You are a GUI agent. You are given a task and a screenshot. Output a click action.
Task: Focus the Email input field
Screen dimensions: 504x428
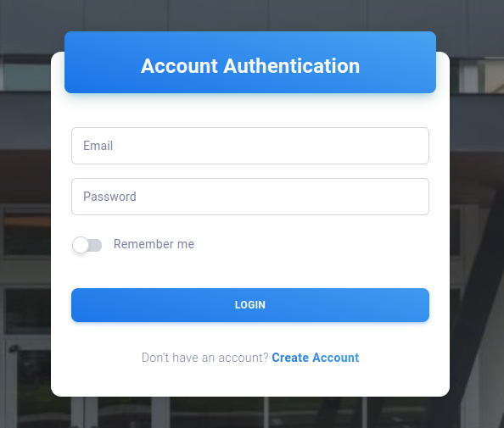tap(250, 146)
